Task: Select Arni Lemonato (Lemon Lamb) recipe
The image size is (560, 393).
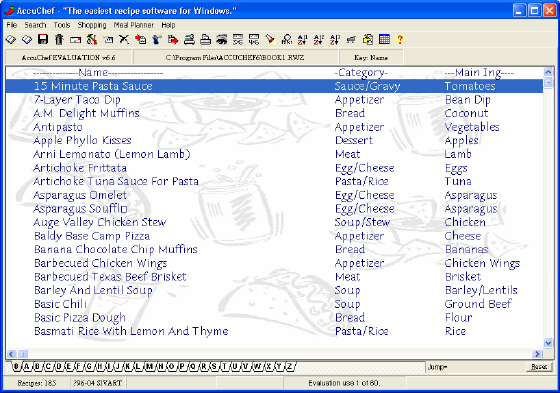Action: (x=274, y=154)
